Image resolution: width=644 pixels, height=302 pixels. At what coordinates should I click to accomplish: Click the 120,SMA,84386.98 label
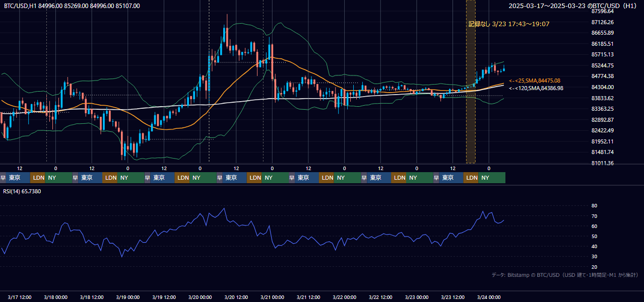[536, 88]
